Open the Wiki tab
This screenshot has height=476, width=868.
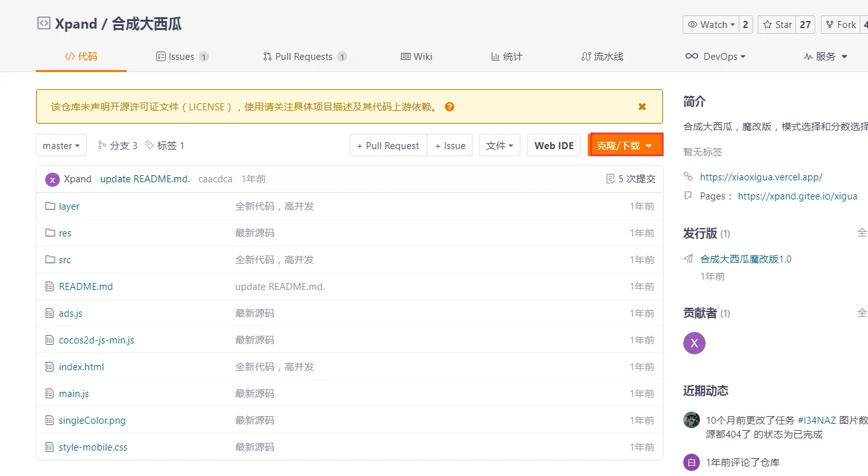point(416,57)
